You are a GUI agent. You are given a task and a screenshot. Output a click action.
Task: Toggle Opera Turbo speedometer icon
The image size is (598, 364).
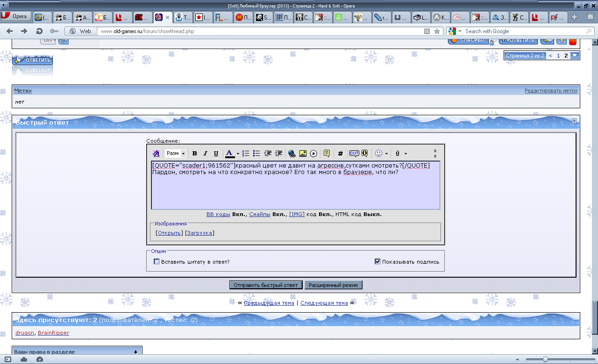[40, 359]
